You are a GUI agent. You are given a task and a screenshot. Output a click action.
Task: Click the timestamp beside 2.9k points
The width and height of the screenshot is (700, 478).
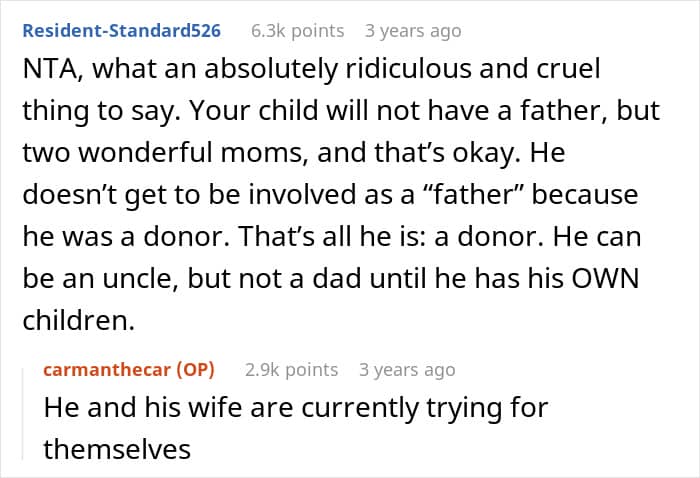point(407,370)
